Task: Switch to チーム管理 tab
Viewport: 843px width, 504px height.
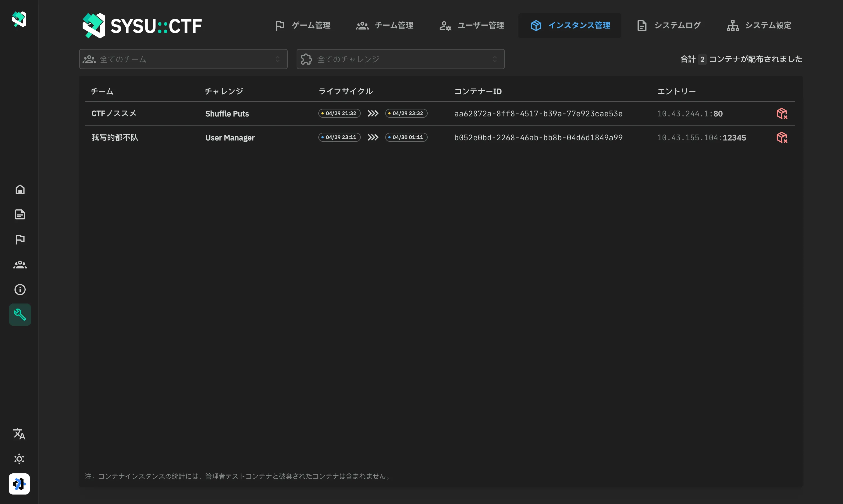Action: tap(384, 25)
